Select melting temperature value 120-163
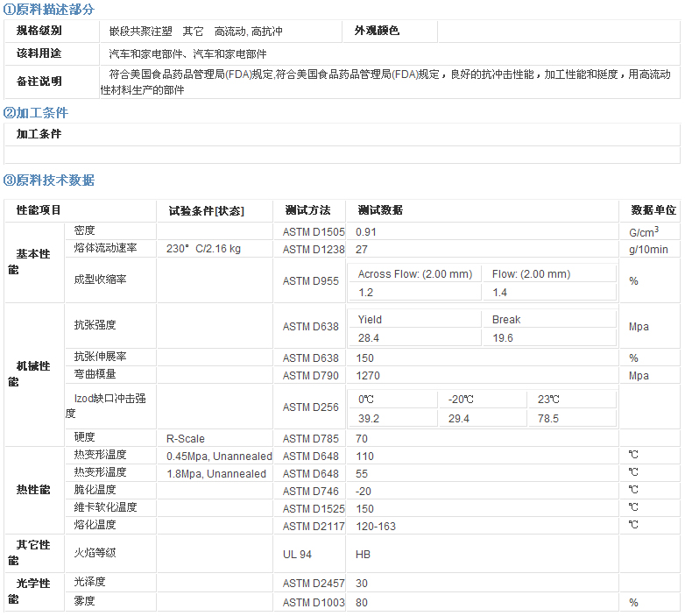 coord(376,526)
